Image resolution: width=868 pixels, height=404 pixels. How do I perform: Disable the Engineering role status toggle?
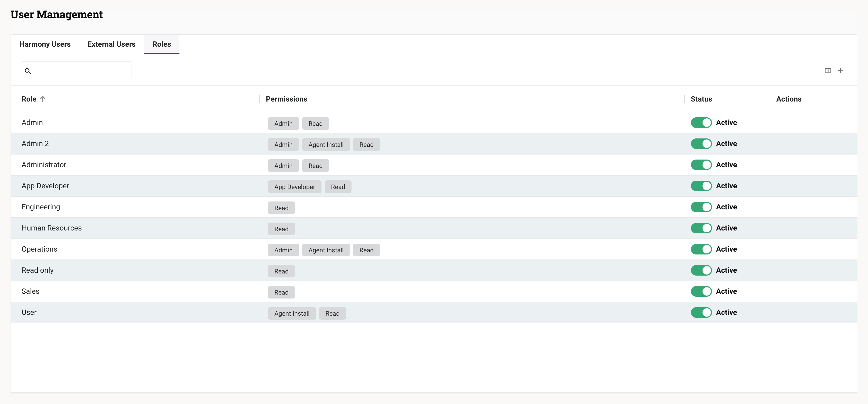click(x=701, y=207)
